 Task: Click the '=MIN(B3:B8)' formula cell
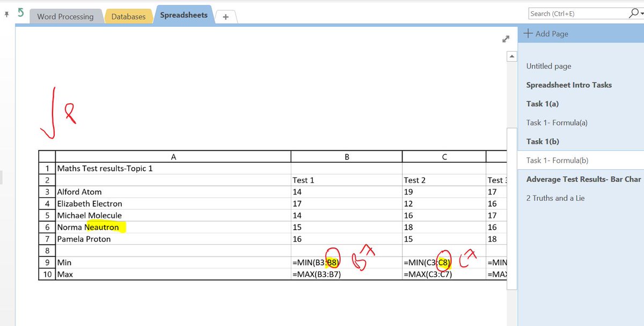click(x=347, y=263)
